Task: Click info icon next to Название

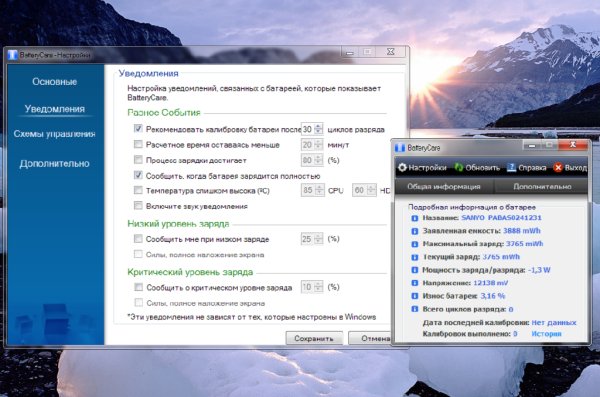Action: point(414,218)
